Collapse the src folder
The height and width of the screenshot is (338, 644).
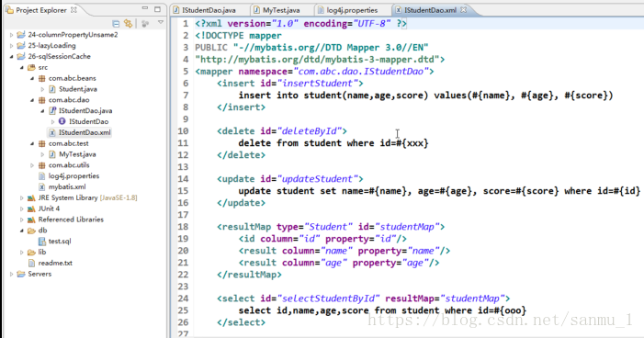click(x=22, y=67)
